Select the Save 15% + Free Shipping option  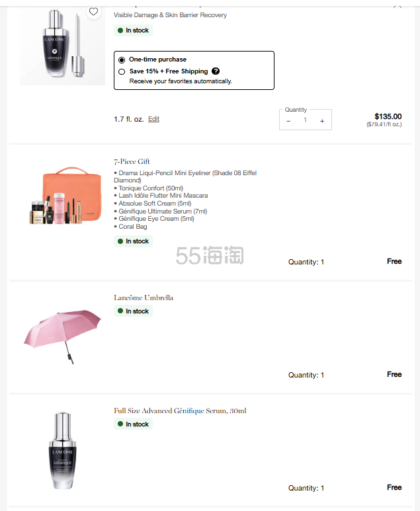click(x=122, y=71)
